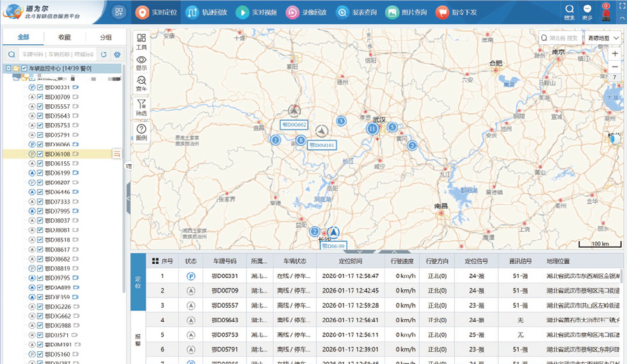
Task: Click the 指令下发 command dispatch icon
Action: point(442,12)
